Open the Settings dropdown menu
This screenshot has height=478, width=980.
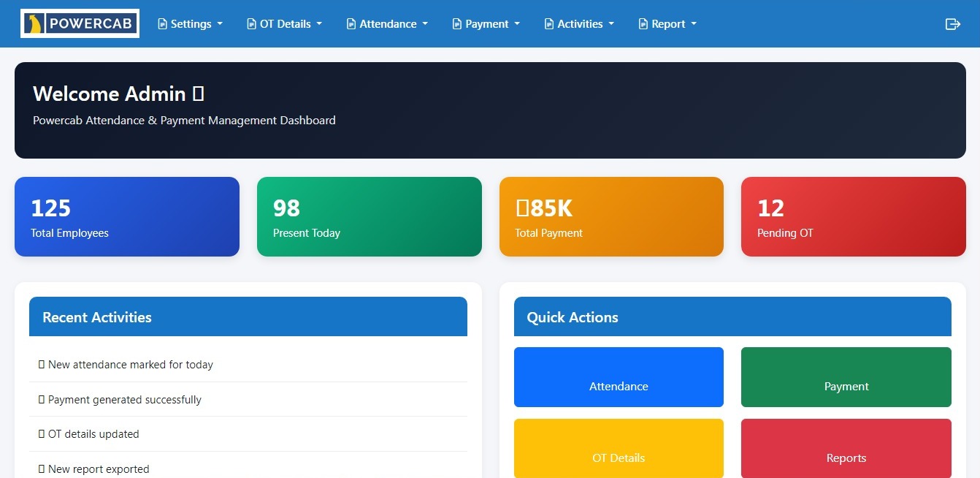click(x=191, y=24)
